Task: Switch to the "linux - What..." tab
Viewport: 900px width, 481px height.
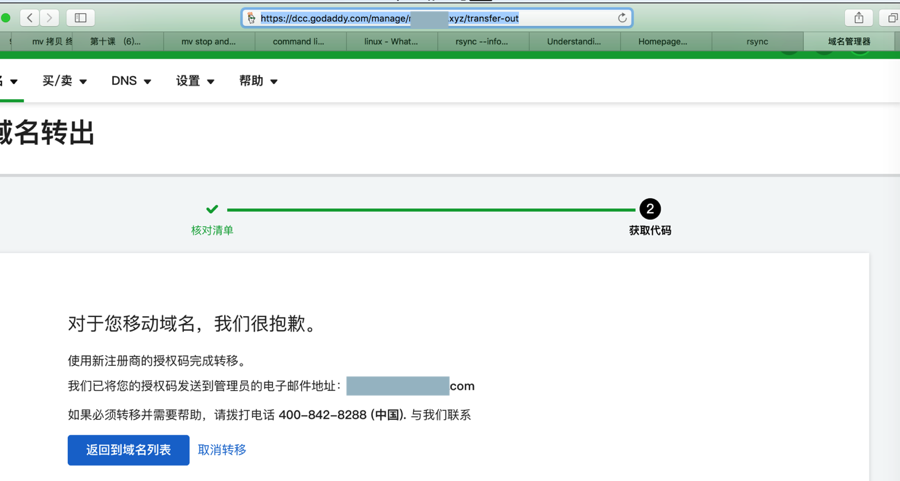Action: pyautogui.click(x=391, y=41)
